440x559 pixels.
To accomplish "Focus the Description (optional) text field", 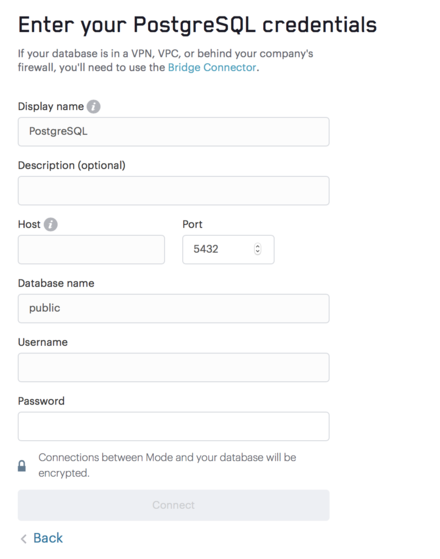I will tap(174, 190).
